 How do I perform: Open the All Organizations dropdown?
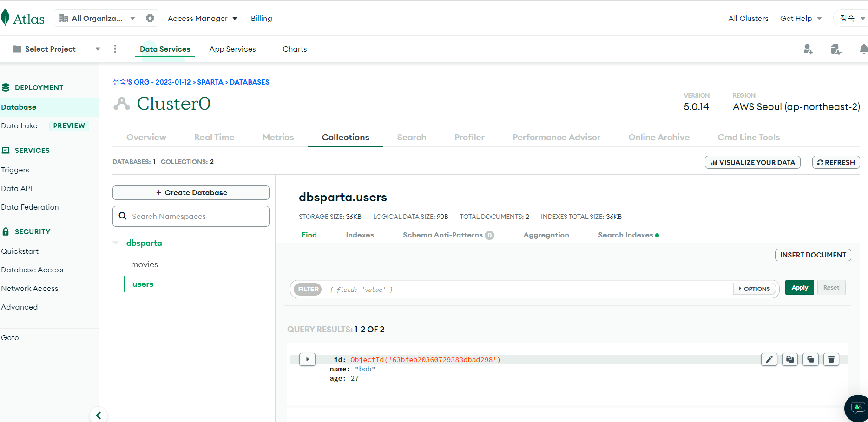point(98,18)
